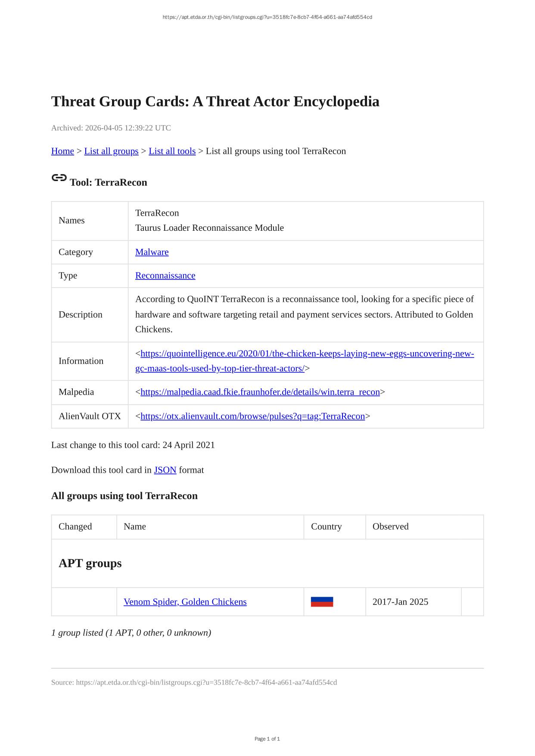Follow the Malware category link
The height and width of the screenshot is (756, 535).
coord(152,252)
